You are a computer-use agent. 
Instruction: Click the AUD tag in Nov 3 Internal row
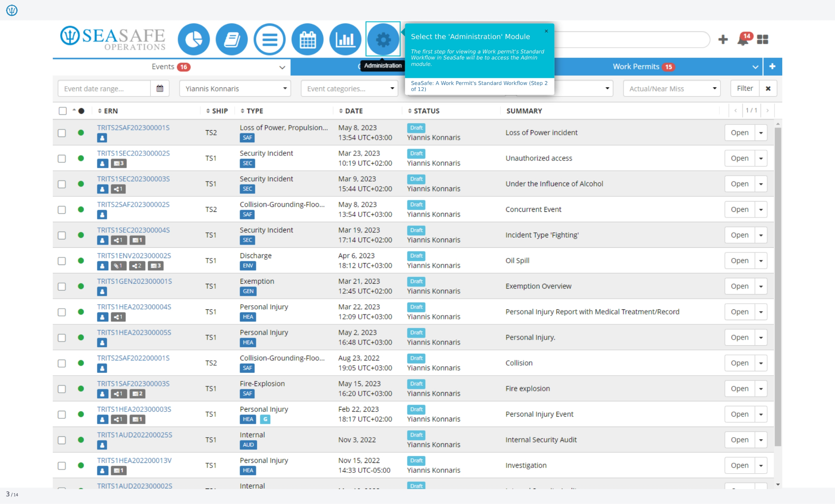[248, 445]
